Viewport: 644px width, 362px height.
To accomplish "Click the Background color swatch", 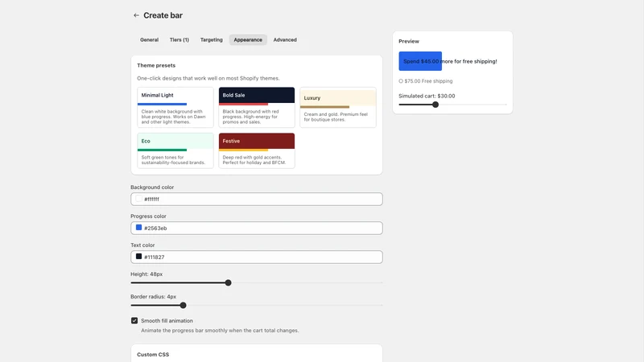I will [x=138, y=199].
